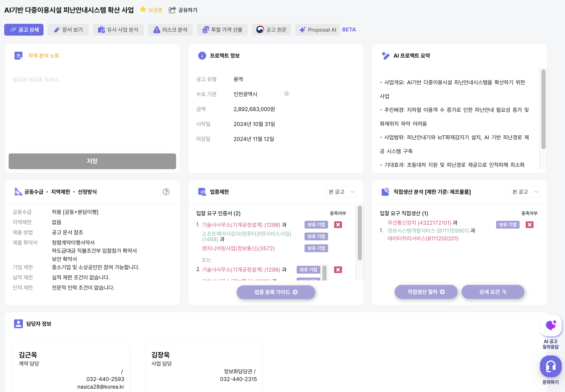
Task: Click the 공유하기 share icon
Action: tap(172, 10)
